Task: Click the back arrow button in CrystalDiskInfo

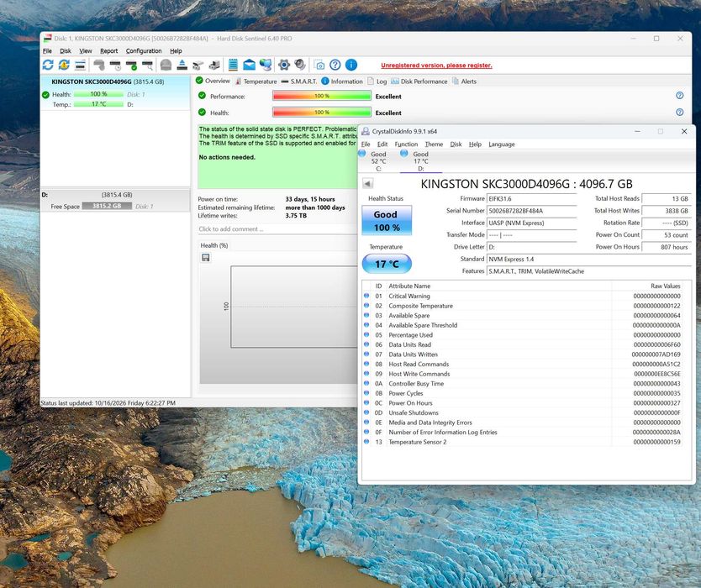Action: pos(367,184)
